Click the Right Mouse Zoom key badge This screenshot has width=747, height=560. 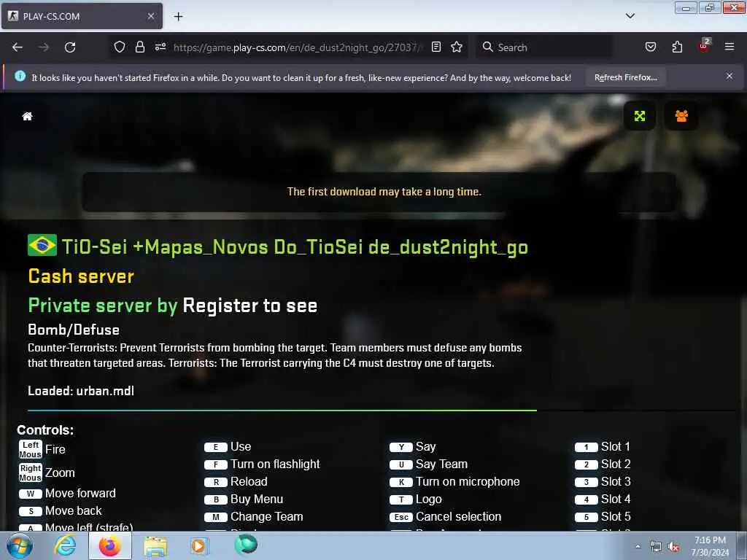click(x=31, y=472)
